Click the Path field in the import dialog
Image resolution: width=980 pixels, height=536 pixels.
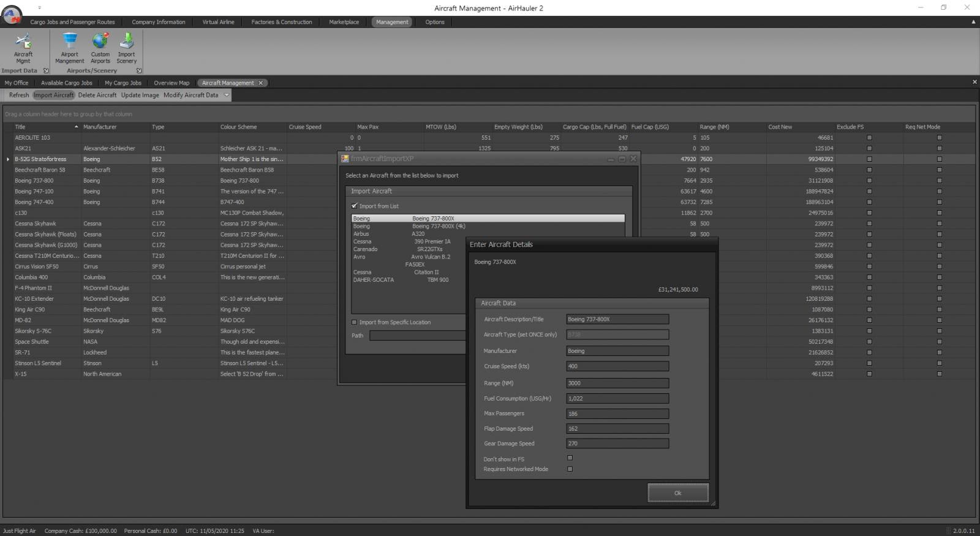click(x=418, y=336)
